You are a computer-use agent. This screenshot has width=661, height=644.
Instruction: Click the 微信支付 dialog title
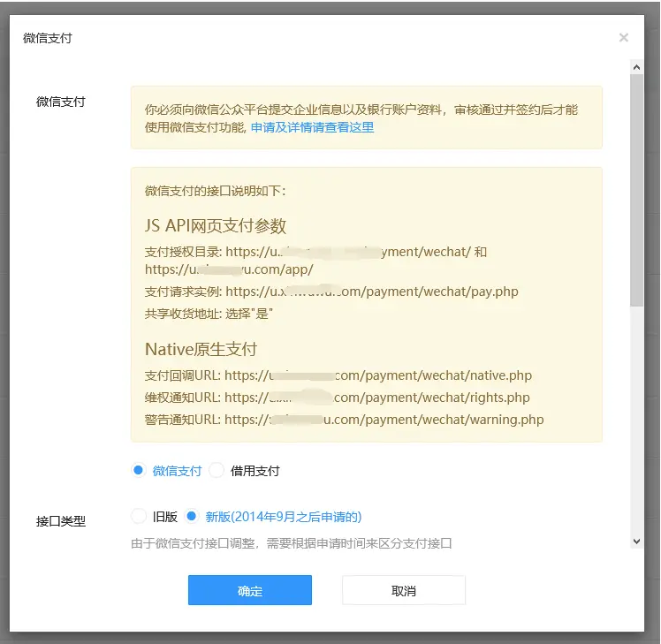click(x=47, y=38)
